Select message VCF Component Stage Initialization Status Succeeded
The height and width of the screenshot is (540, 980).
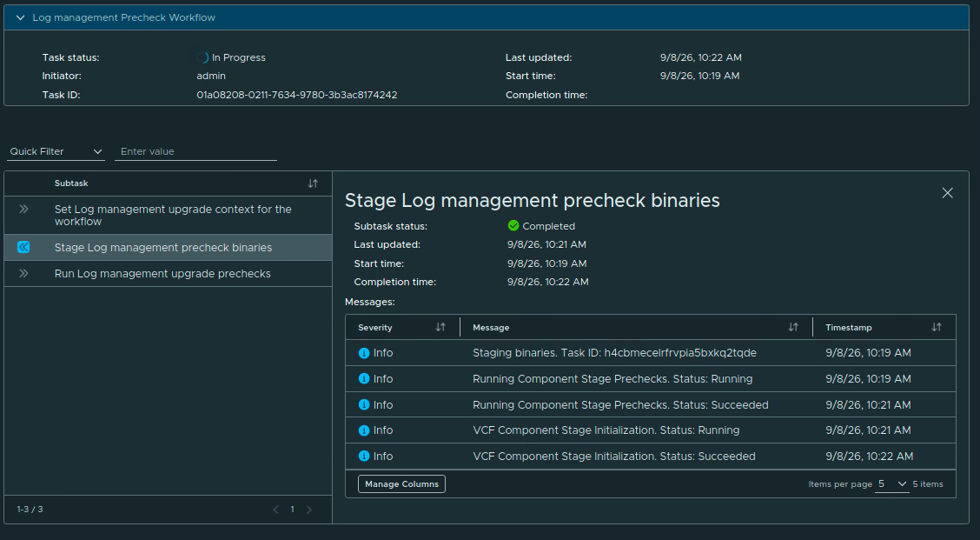[x=613, y=457]
